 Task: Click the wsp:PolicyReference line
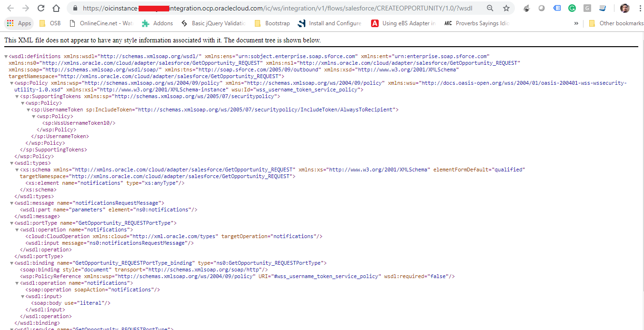point(237,276)
